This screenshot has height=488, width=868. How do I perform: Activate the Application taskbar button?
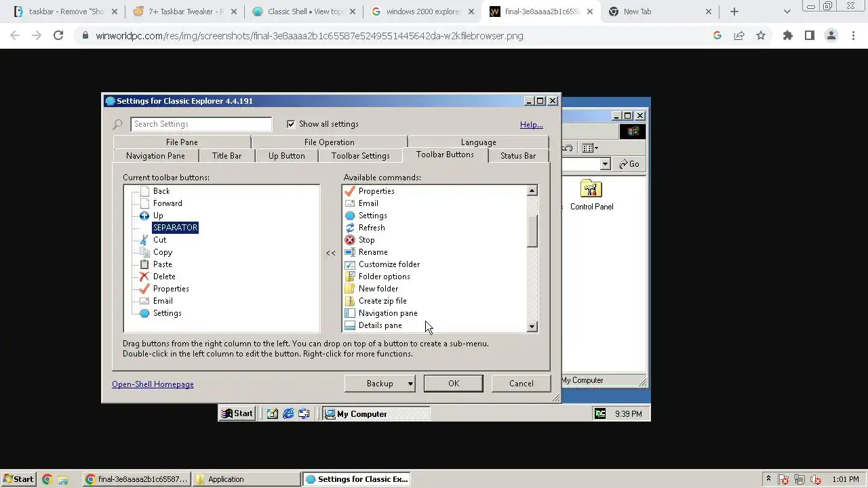click(245, 479)
